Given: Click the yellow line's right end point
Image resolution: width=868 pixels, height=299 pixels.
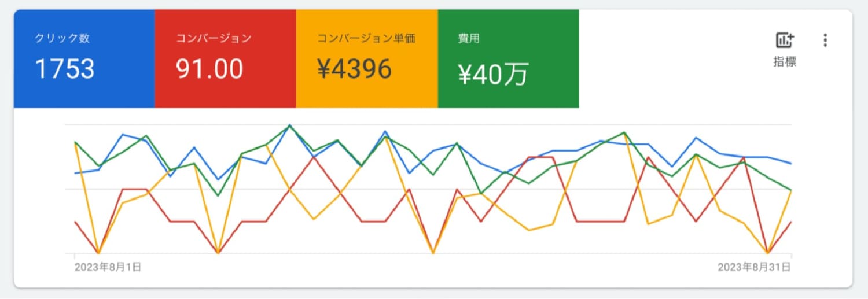Looking at the screenshot, I should pos(790,190).
